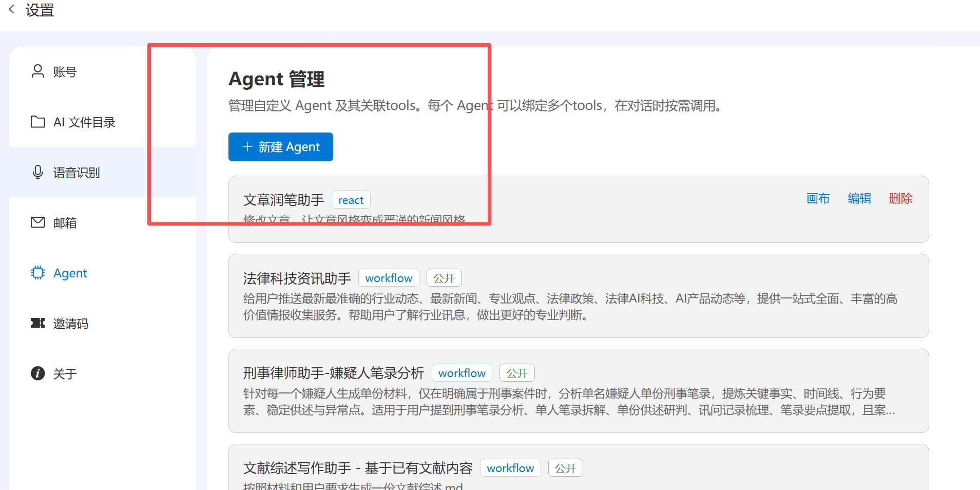Delete the 文章润笔助手 agent via 删除
The width and height of the screenshot is (980, 490).
point(900,199)
